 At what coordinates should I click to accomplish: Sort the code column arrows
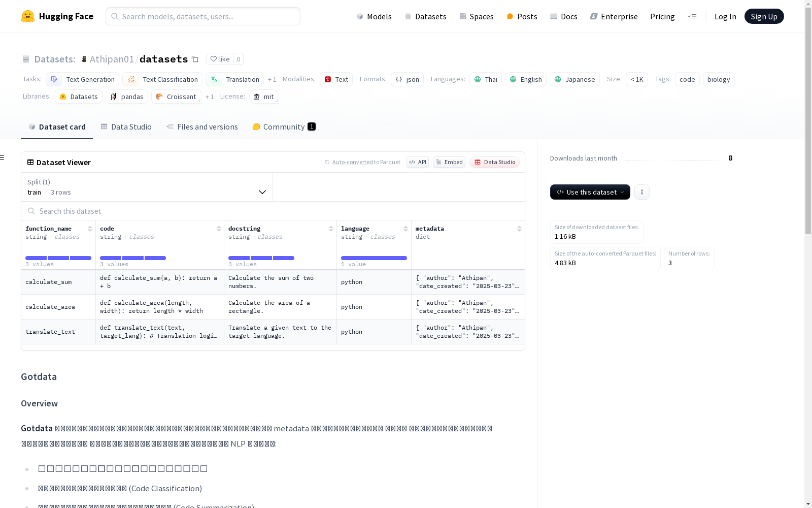click(219, 229)
